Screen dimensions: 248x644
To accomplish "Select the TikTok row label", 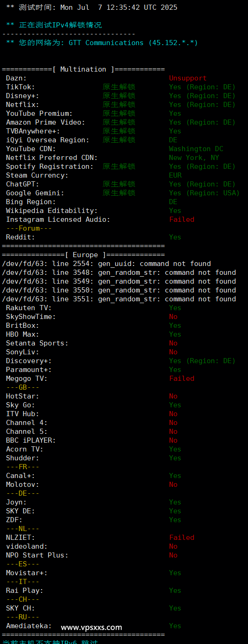I will pyautogui.click(x=20, y=87).
